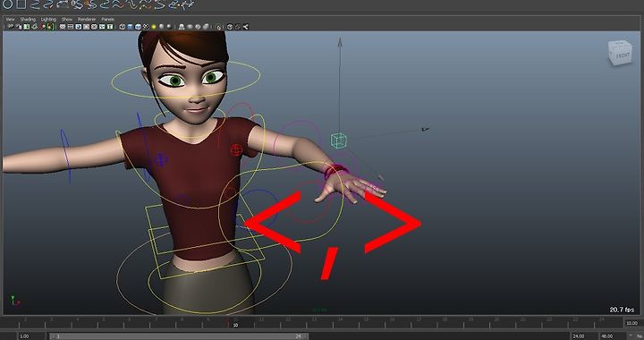The width and height of the screenshot is (644, 340).
Task: Click the Image Plane icon
Action: point(35,27)
